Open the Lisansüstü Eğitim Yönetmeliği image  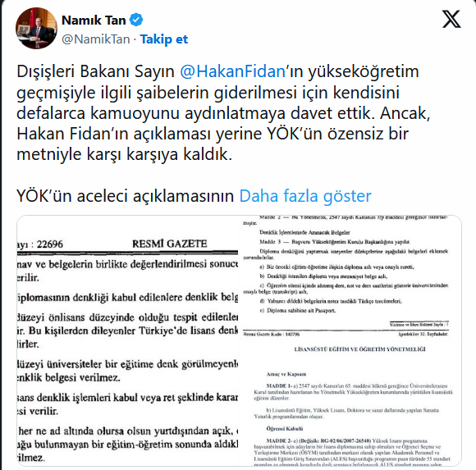coord(352,399)
